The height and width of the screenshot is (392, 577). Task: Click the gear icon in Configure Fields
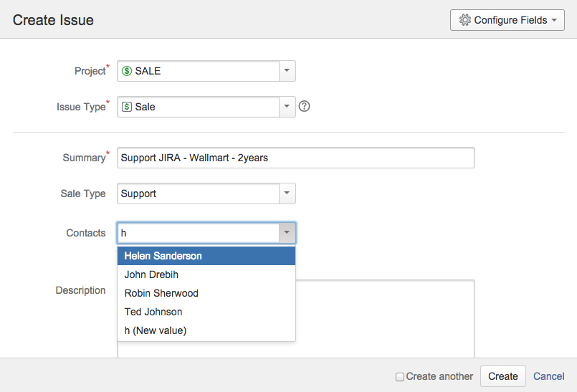(x=464, y=20)
